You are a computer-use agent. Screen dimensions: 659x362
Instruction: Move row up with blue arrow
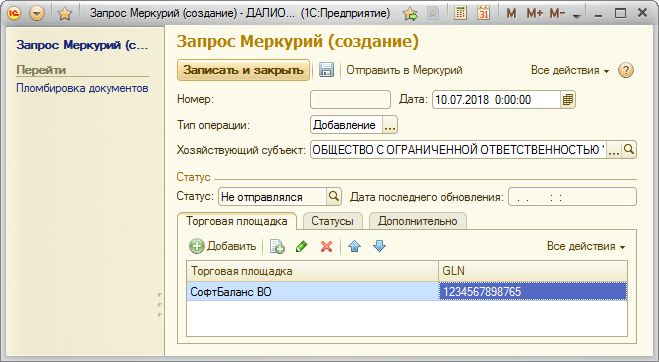click(x=355, y=246)
